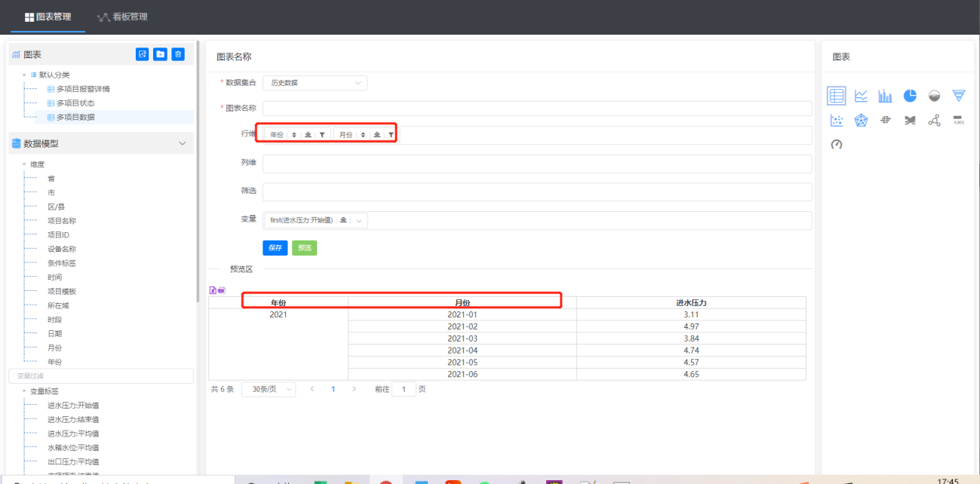Click into the 图表名称 input field
980x484 pixels.
point(537,109)
